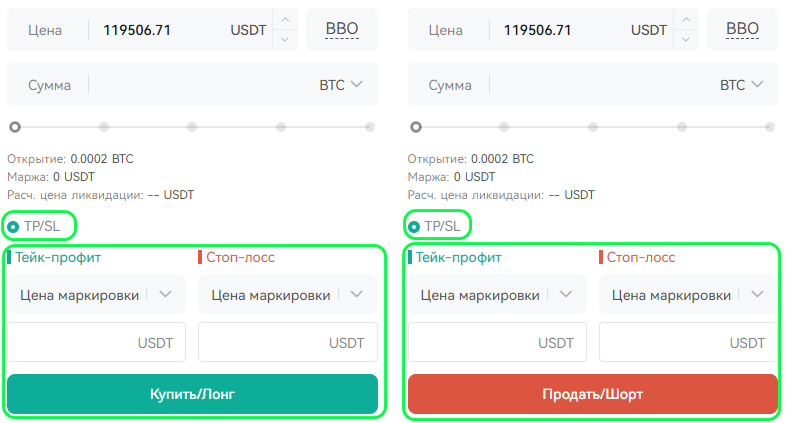Click the Купить/Лонг button
Image resolution: width=785 pixels, height=423 pixels.
[192, 394]
